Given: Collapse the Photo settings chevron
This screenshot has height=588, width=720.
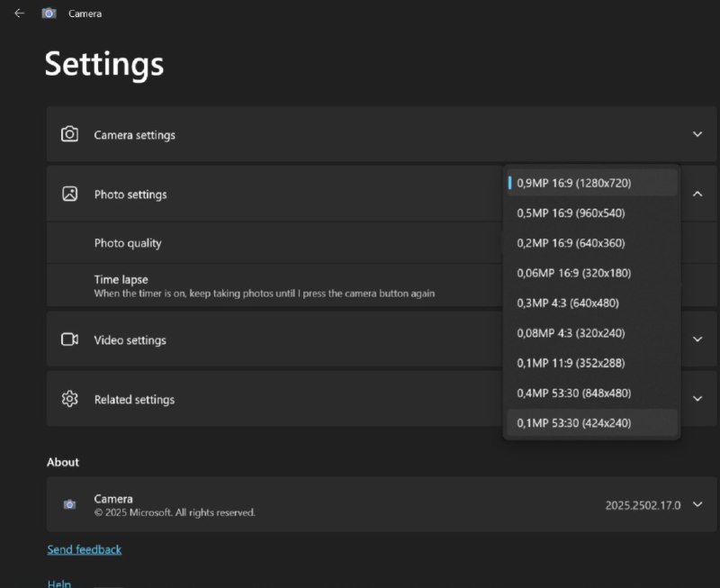Looking at the screenshot, I should tap(697, 194).
